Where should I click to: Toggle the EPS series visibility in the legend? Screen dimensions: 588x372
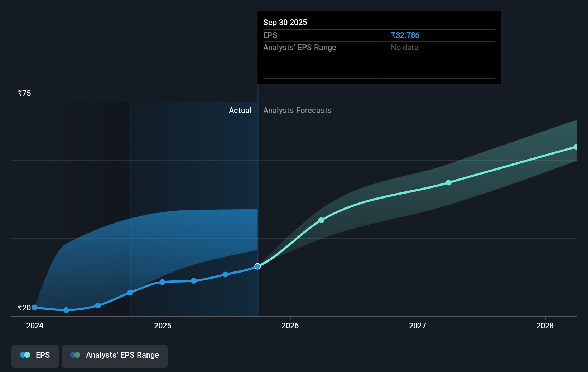35,356
